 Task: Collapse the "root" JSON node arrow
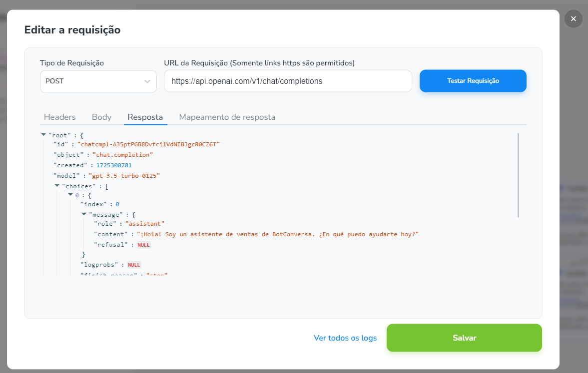pos(43,135)
